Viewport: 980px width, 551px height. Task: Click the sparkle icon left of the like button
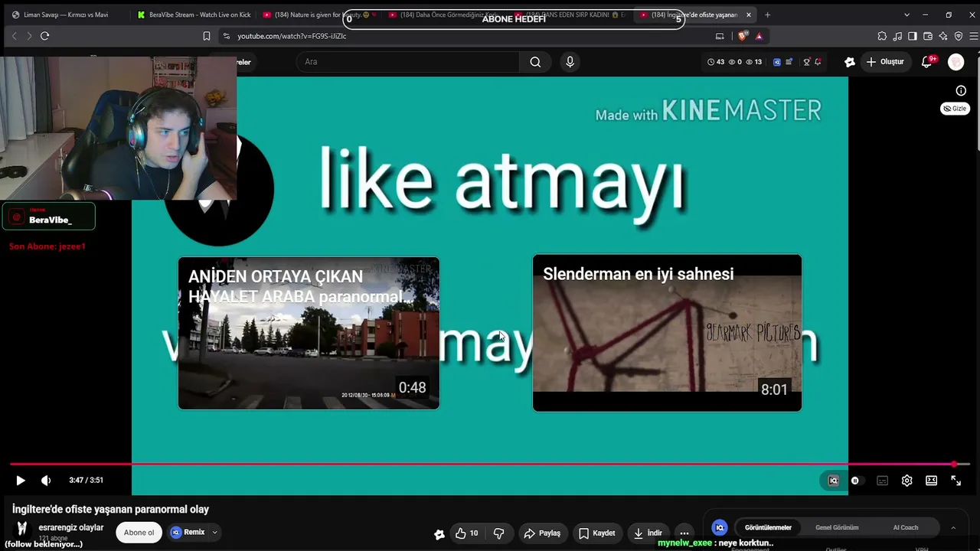tap(439, 534)
